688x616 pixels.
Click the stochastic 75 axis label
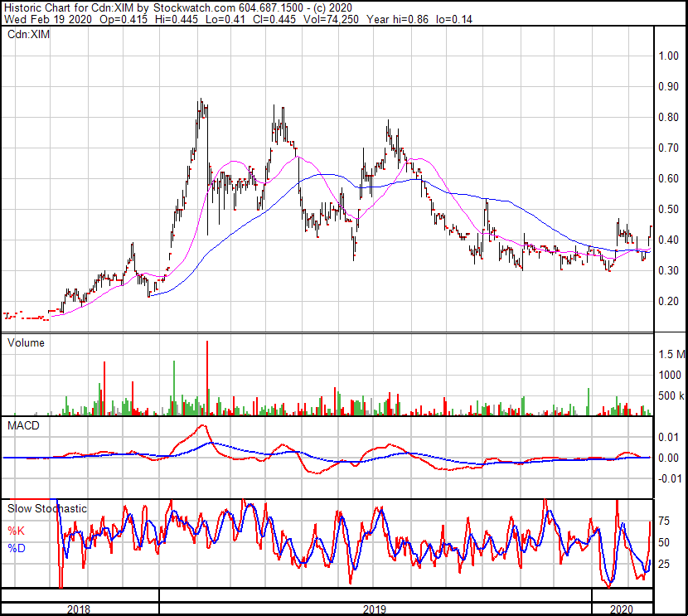coord(664,521)
